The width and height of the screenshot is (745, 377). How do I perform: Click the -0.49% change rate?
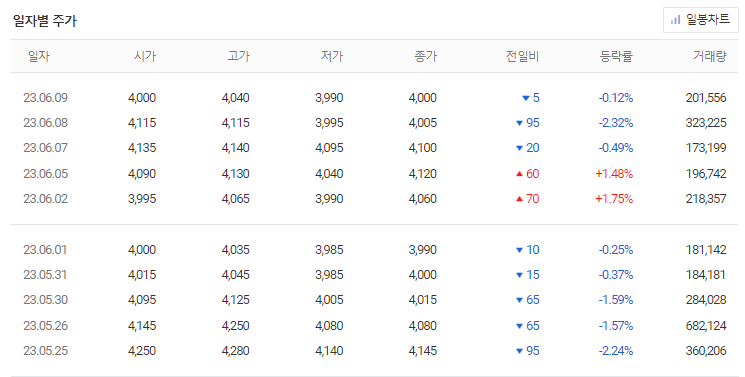[616, 148]
